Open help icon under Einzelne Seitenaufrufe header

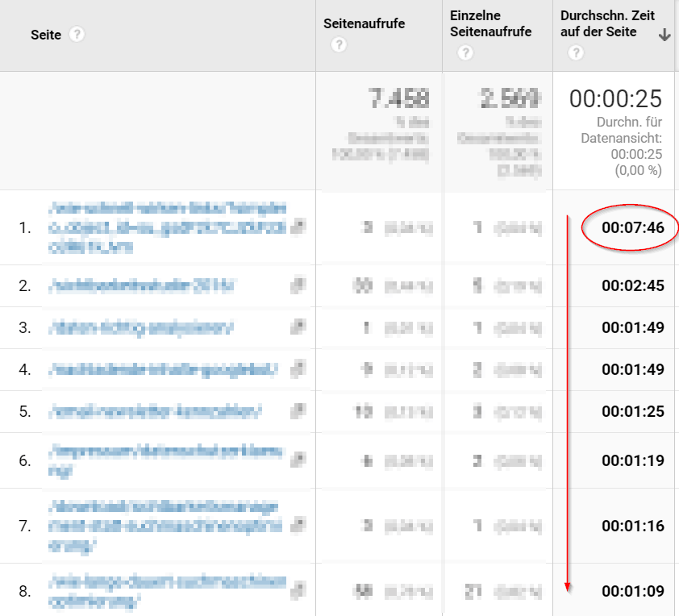(x=465, y=53)
